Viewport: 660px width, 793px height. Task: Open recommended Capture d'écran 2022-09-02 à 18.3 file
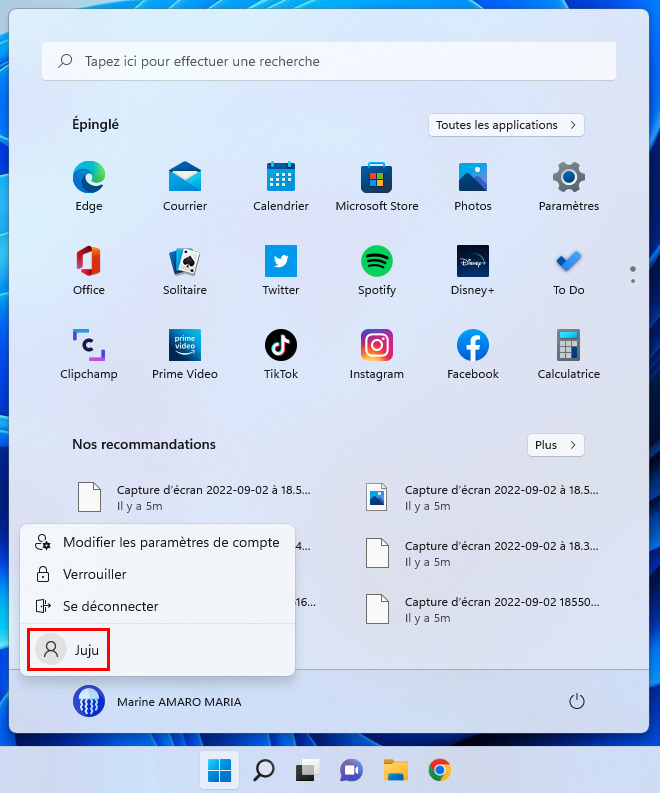482,554
